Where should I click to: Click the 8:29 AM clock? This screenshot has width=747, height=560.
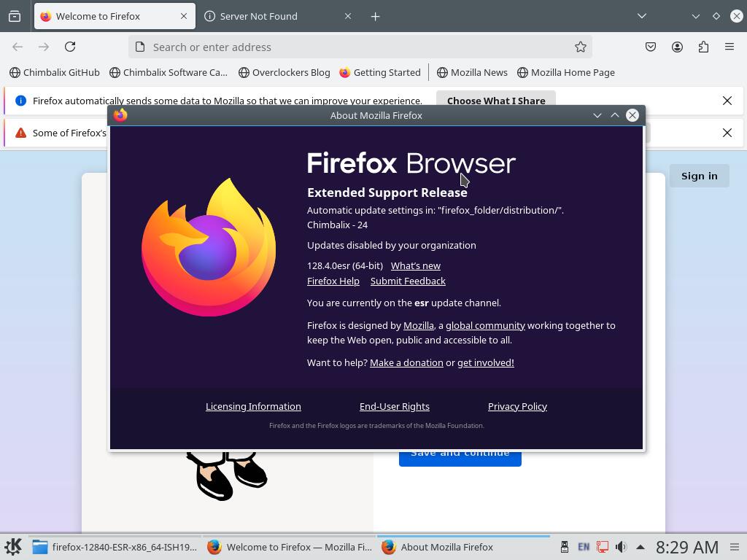[686, 547]
